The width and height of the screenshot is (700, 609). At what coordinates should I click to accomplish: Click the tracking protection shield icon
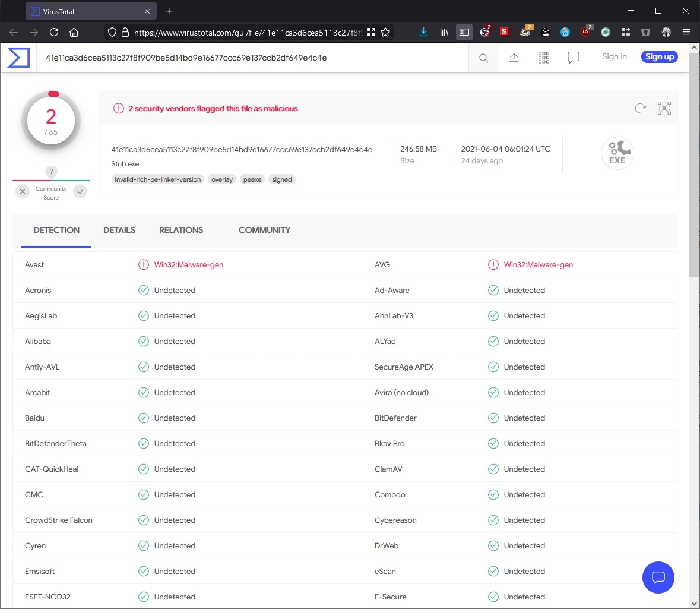click(x=112, y=32)
